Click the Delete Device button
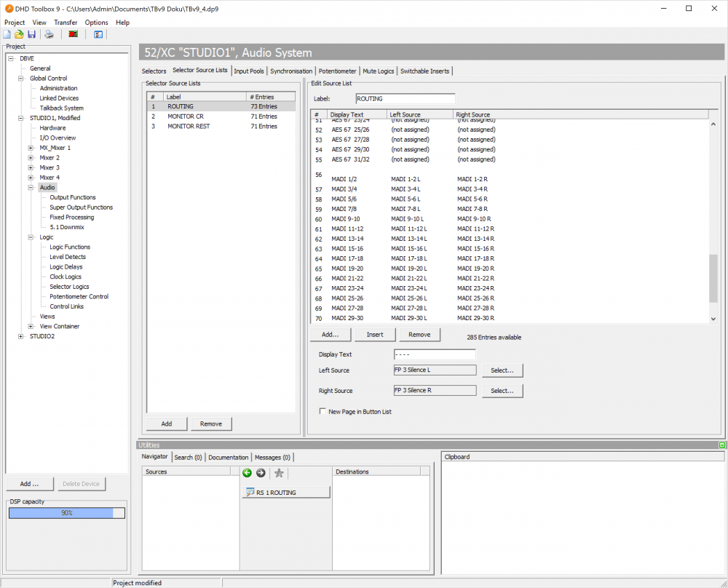The height and width of the screenshot is (588, 728). coord(82,483)
